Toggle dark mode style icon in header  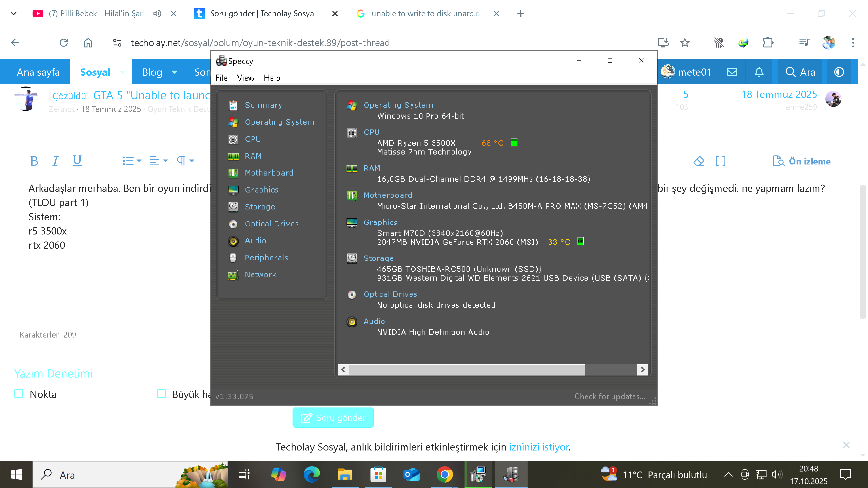(x=839, y=72)
